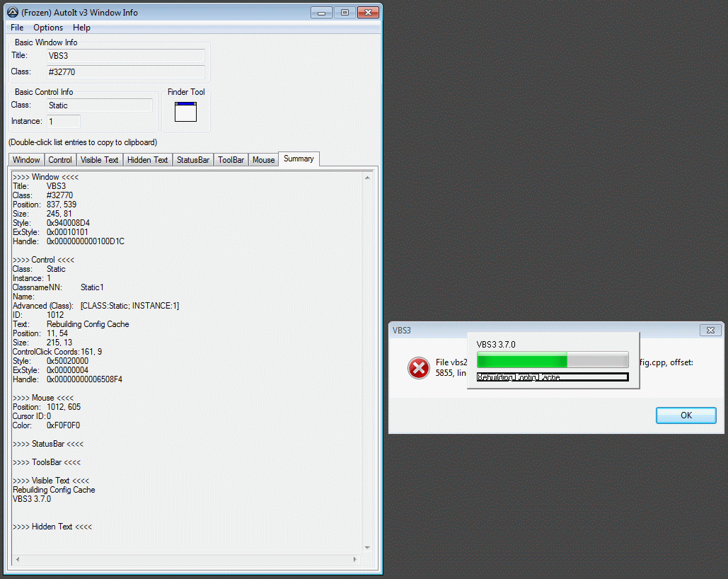728x579 pixels.
Task: Minimize the AutoIt Window Info window
Action: pos(321,13)
